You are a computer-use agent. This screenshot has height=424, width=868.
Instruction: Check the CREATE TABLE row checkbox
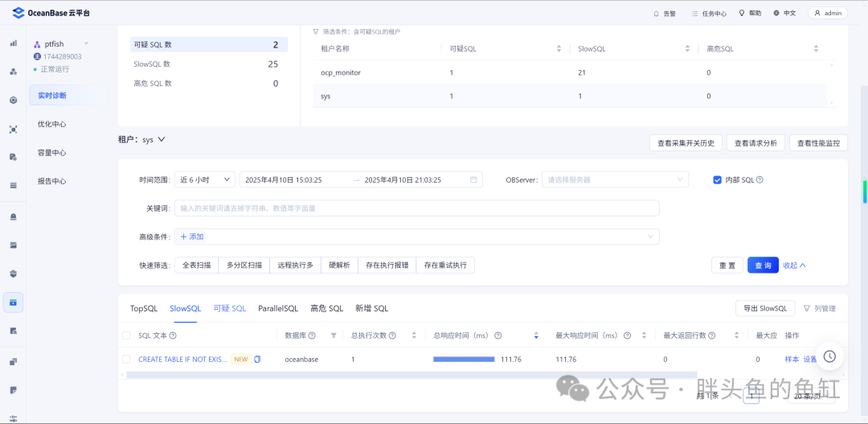tap(126, 359)
